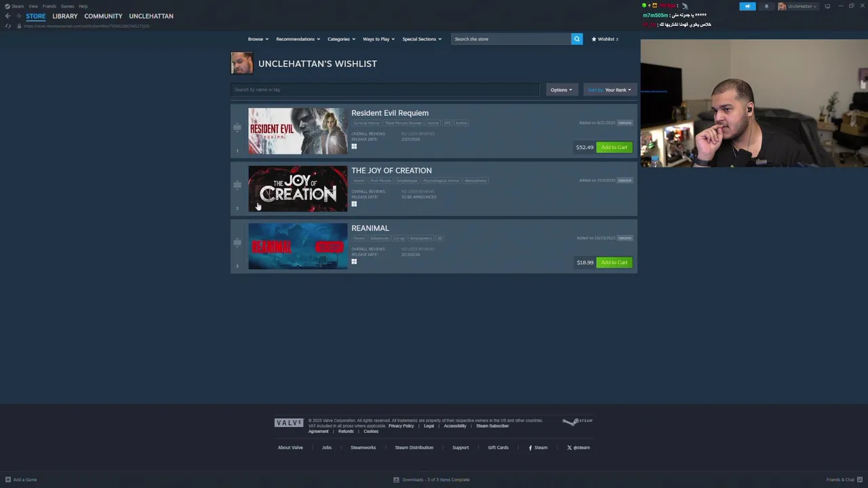Reload the page with the refresh icon
Viewport: 868px width, 488px height.
pyautogui.click(x=8, y=26)
